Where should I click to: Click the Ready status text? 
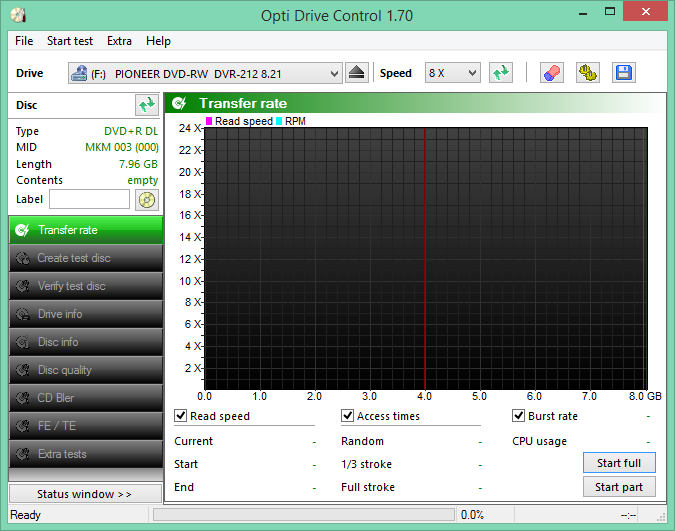(x=25, y=515)
